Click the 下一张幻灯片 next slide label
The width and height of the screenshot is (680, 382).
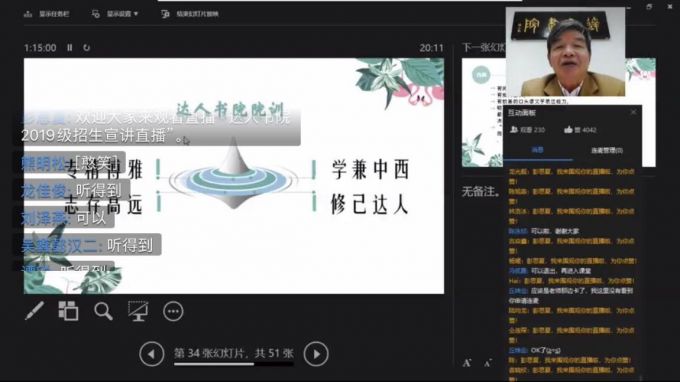tap(484, 48)
